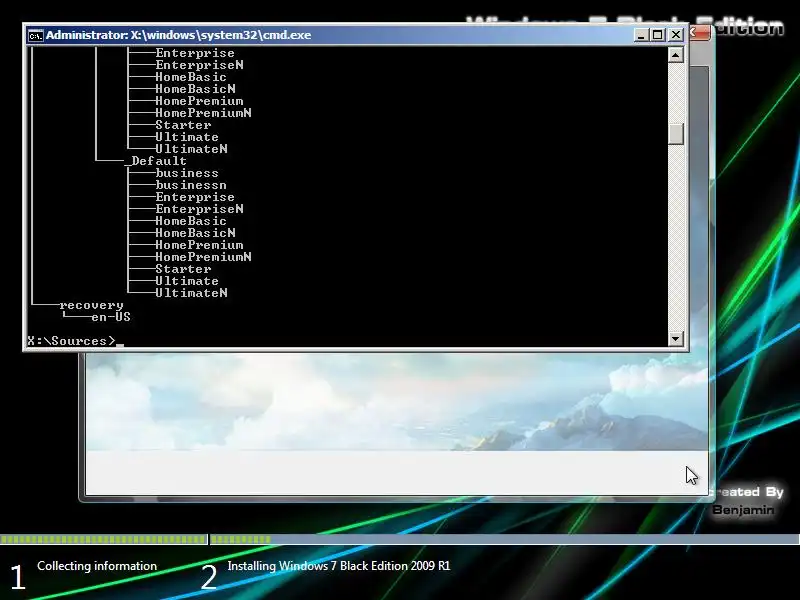800x600 pixels.
Task: Close the cmd.exe window
Action: point(676,35)
